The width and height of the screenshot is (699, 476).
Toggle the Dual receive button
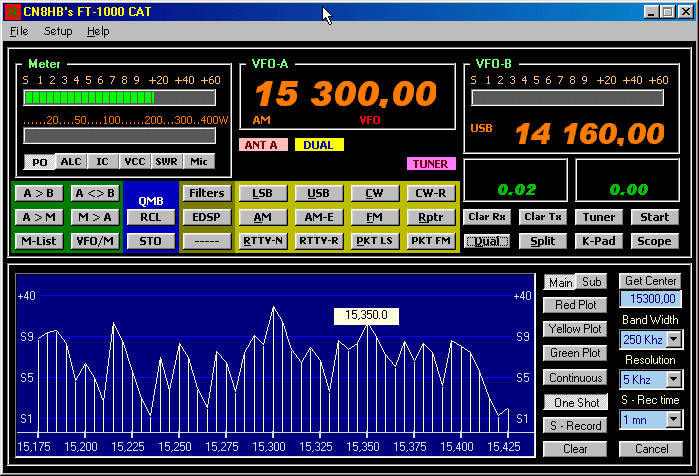(x=487, y=241)
